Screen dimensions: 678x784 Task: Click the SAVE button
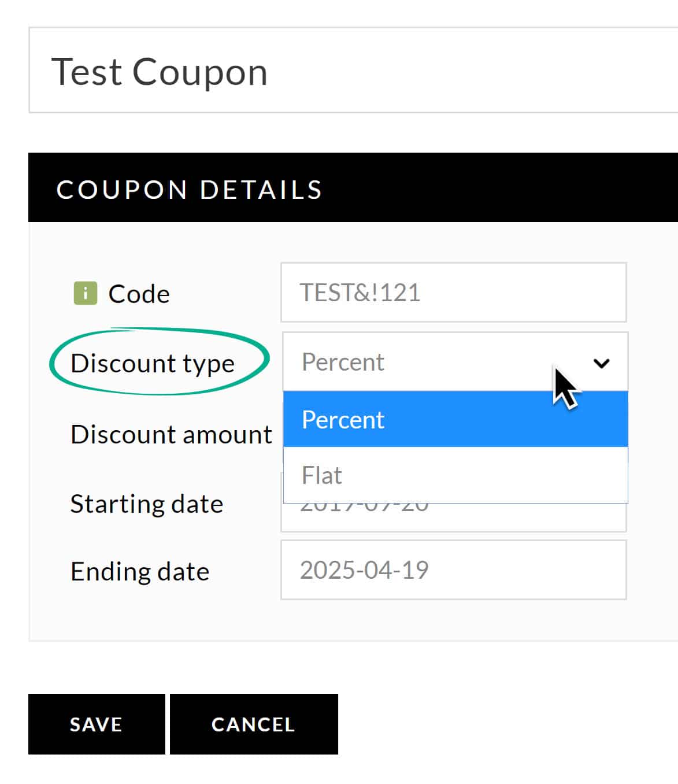[97, 724]
